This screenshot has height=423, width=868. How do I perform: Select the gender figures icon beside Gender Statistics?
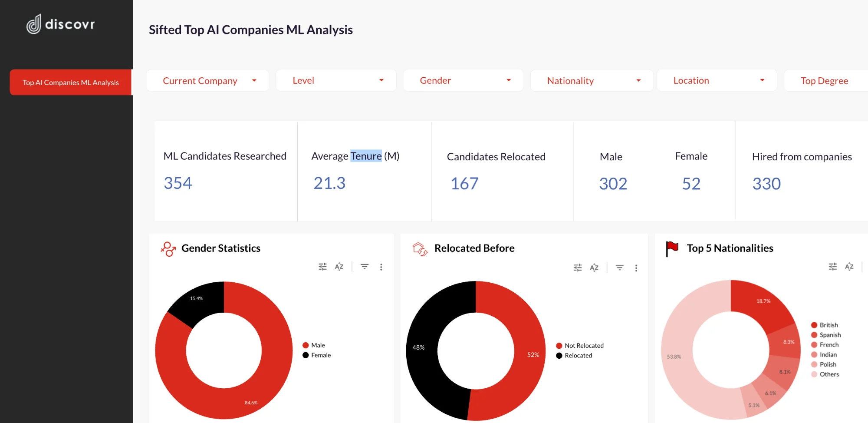tap(168, 248)
